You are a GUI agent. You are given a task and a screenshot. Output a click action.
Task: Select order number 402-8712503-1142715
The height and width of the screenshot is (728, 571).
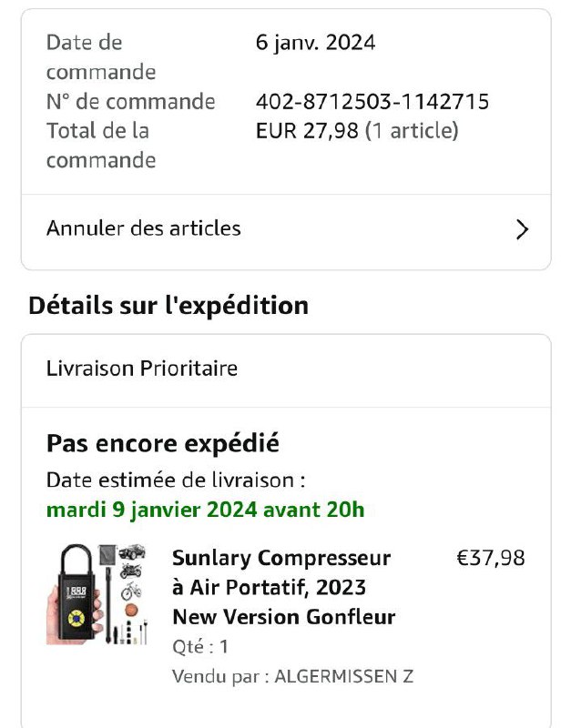click(x=372, y=101)
